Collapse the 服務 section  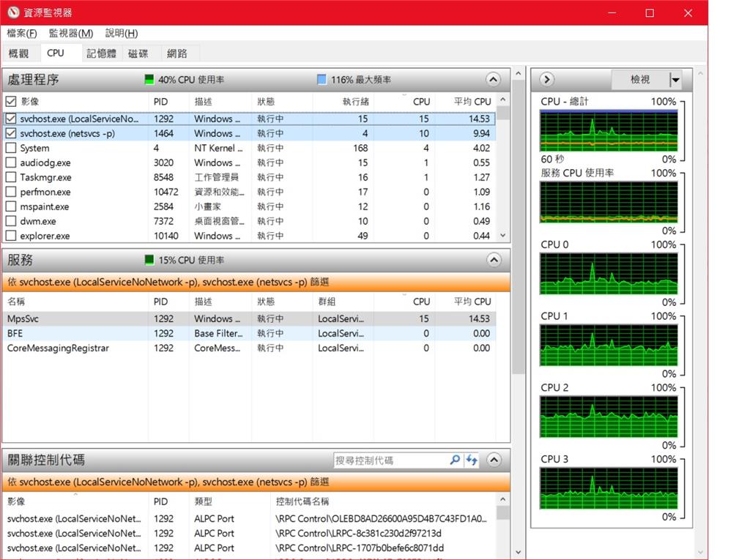[x=494, y=260]
